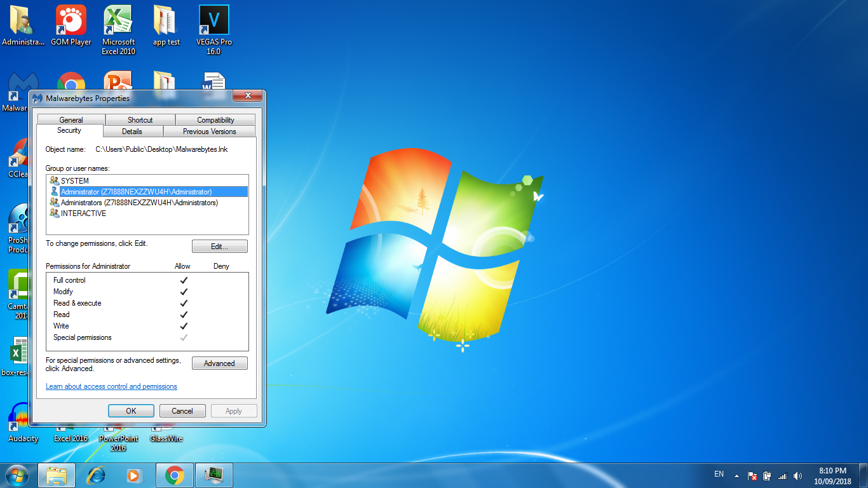Open Internet Explorer from the taskbar

pos(96,475)
